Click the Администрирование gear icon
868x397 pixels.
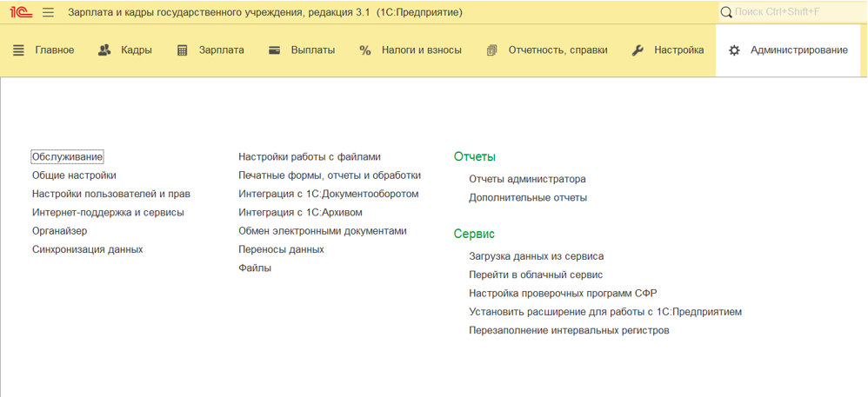[734, 50]
